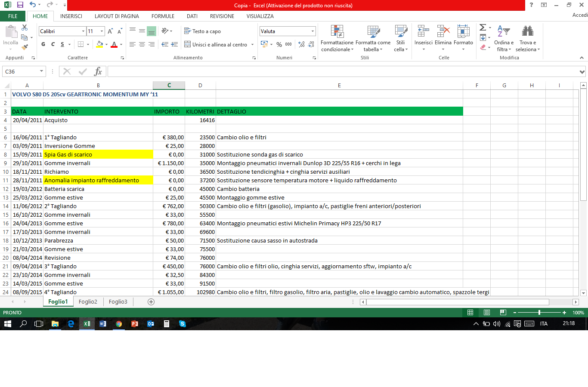Click the Elimina cells icon
Screen dimensions: 588x387
click(443, 31)
